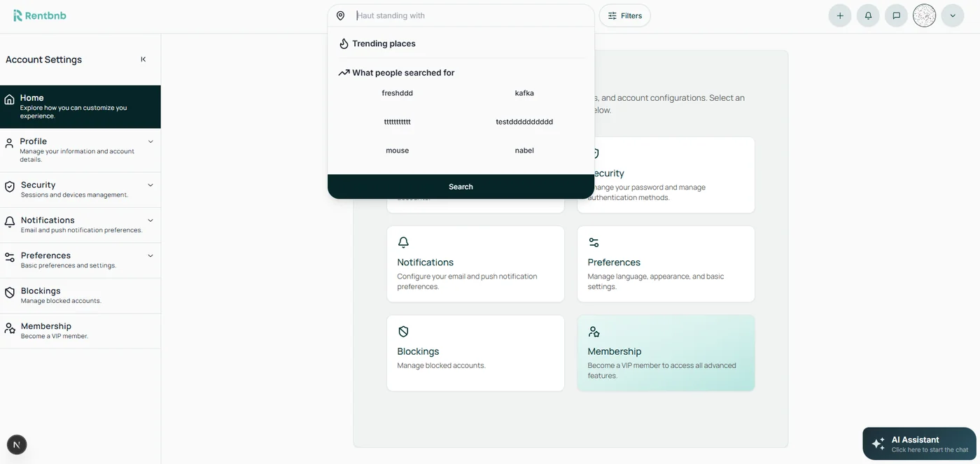980x464 pixels.
Task: Click the plus icon in top bar
Action: pyautogui.click(x=840, y=15)
